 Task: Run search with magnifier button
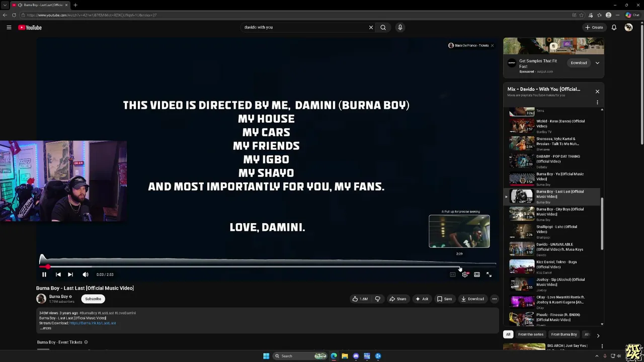(x=383, y=27)
